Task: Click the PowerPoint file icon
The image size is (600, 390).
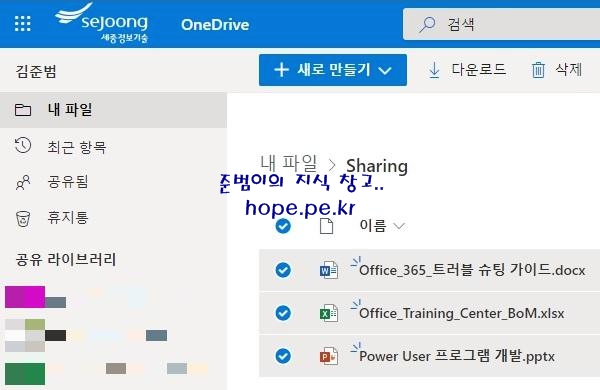Action: [329, 356]
